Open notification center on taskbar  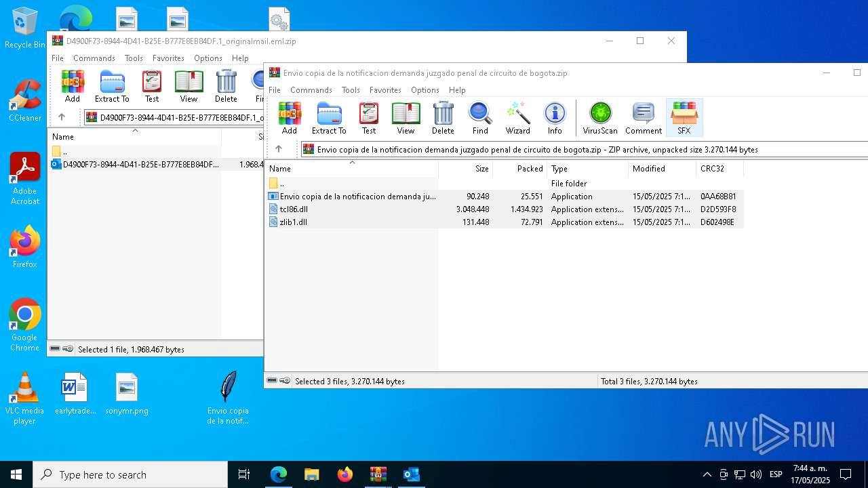coord(846,474)
